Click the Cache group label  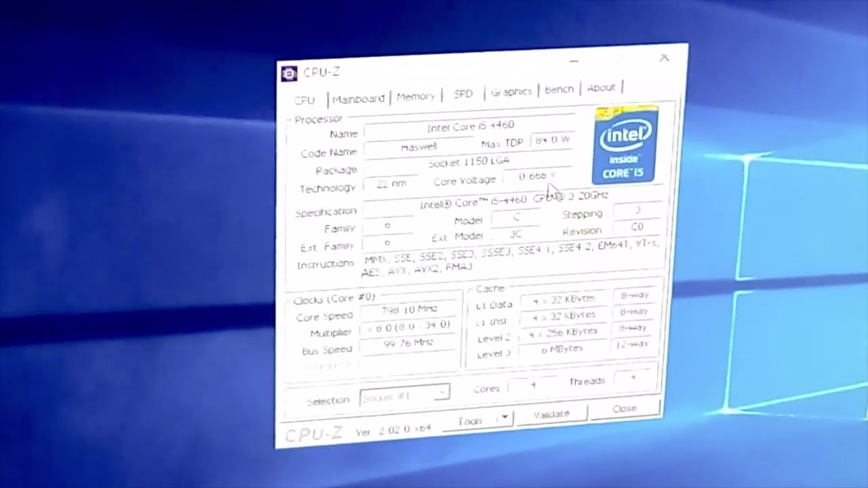(x=490, y=289)
